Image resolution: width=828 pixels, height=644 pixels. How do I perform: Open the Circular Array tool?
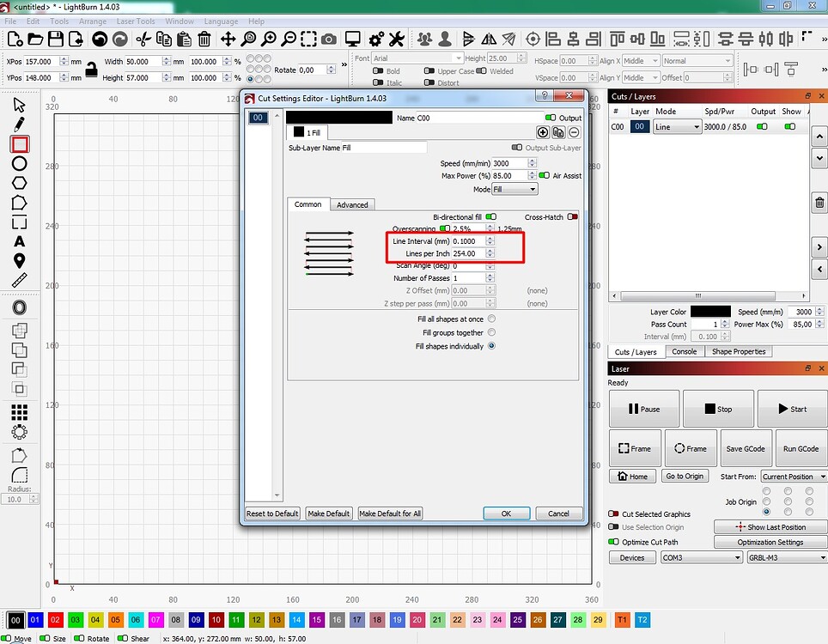pos(20,432)
